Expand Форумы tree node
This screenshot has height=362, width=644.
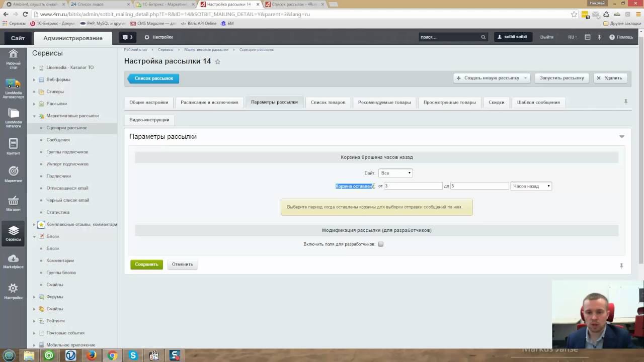pyautogui.click(x=34, y=297)
